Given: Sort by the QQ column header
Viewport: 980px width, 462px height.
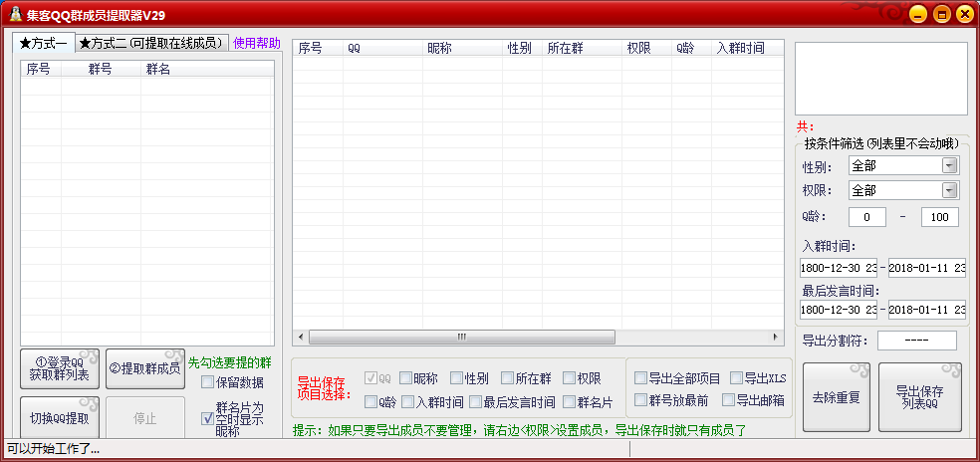Looking at the screenshot, I should click(x=382, y=48).
